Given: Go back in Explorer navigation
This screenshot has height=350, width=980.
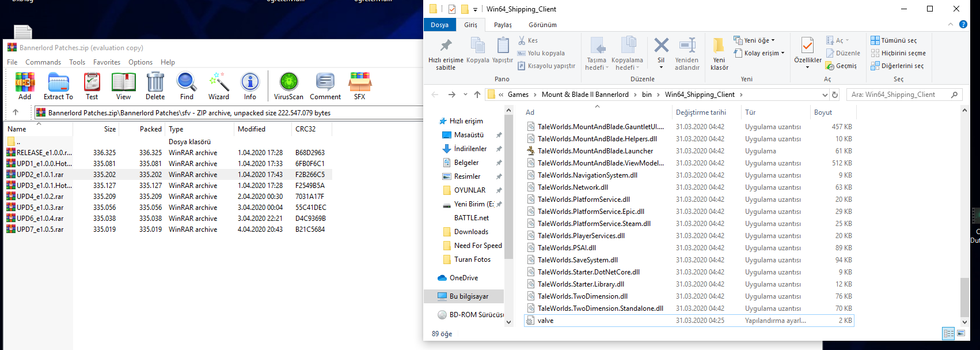Looking at the screenshot, I should click(435, 95).
